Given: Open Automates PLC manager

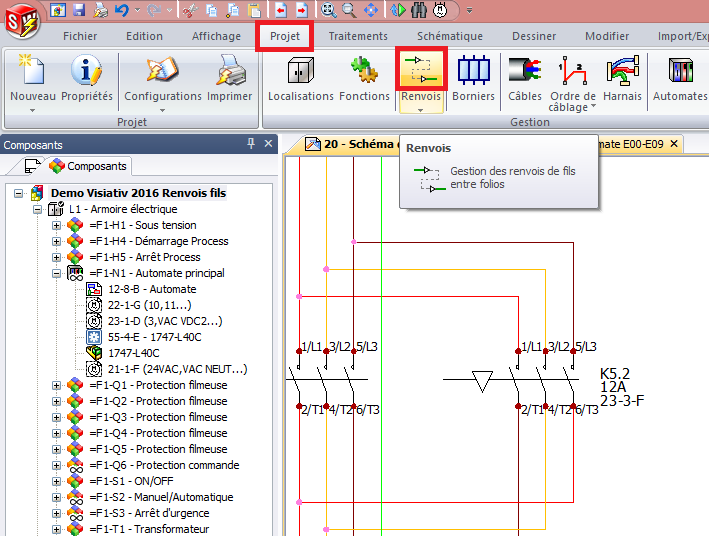Looking at the screenshot, I should 680,77.
